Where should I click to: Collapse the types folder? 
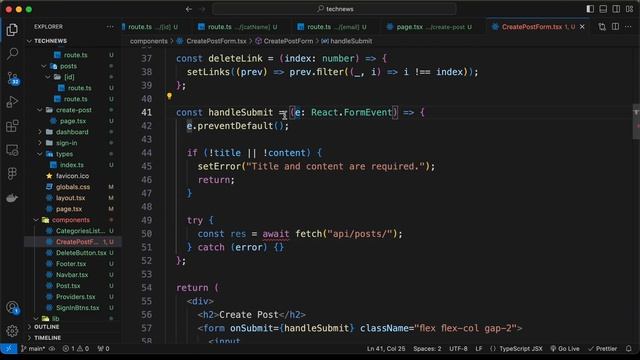tap(40, 154)
